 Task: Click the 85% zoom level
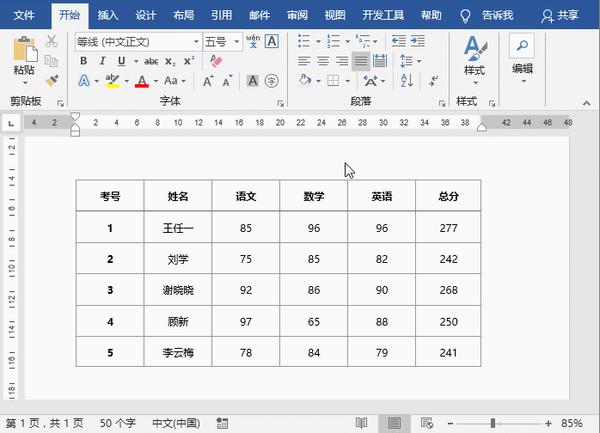point(572,423)
